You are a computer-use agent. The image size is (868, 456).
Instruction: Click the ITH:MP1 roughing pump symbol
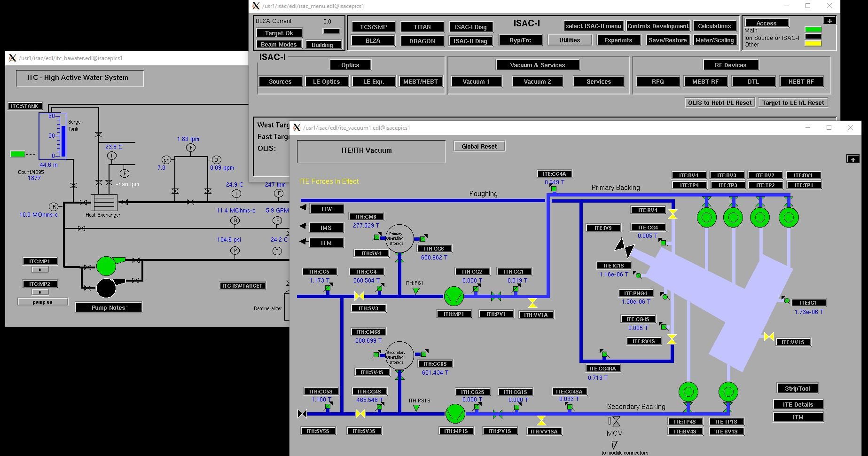click(x=454, y=296)
